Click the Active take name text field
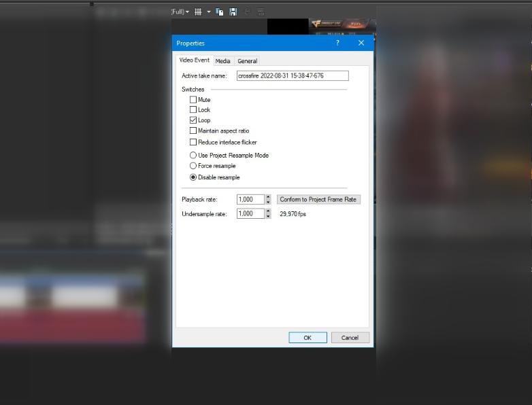The width and height of the screenshot is (532, 405). click(292, 76)
